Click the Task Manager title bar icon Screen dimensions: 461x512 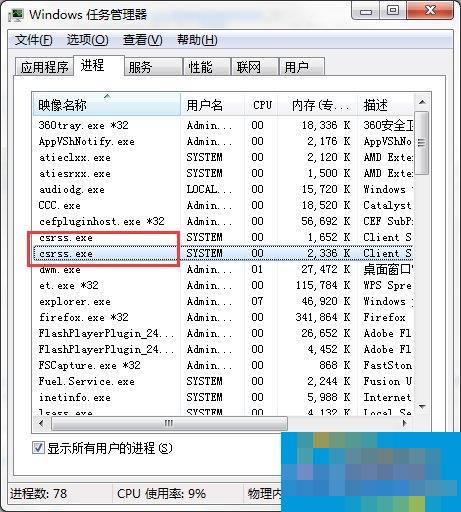[x=16, y=15]
